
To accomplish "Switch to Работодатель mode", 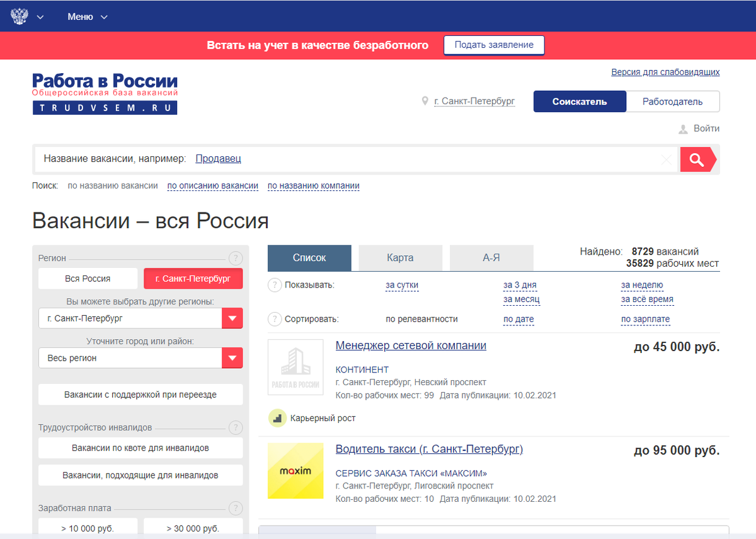I will coord(673,101).
